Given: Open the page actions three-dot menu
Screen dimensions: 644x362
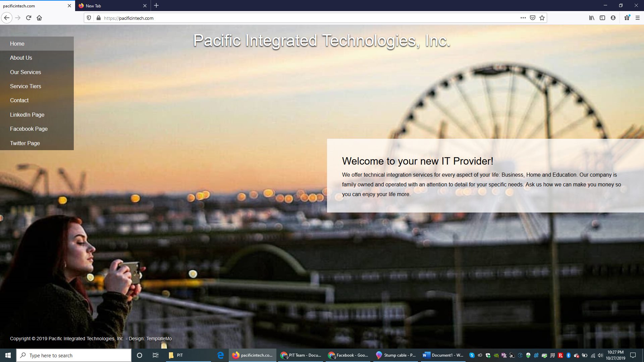Looking at the screenshot, I should pyautogui.click(x=523, y=18).
